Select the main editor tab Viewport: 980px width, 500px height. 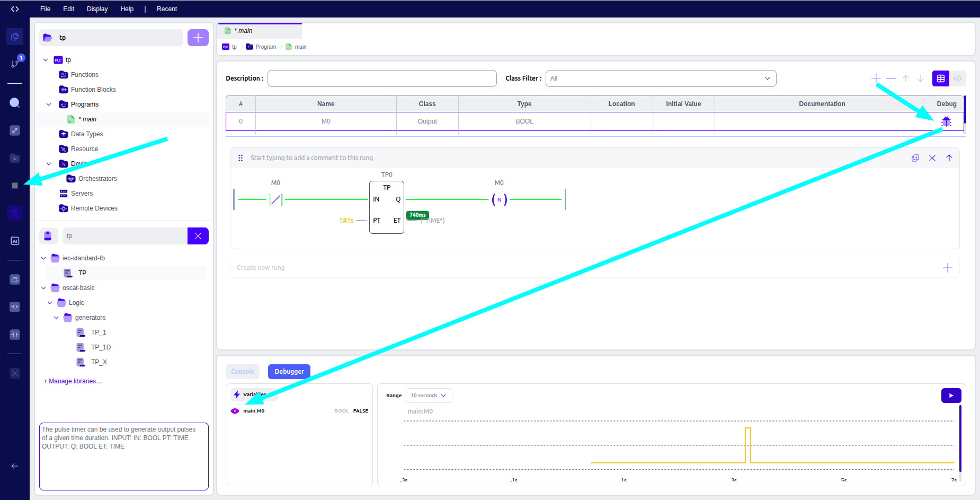(x=260, y=31)
